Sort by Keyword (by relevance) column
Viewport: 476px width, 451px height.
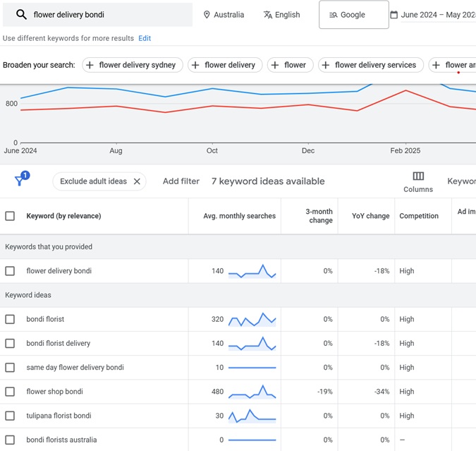[63, 216]
